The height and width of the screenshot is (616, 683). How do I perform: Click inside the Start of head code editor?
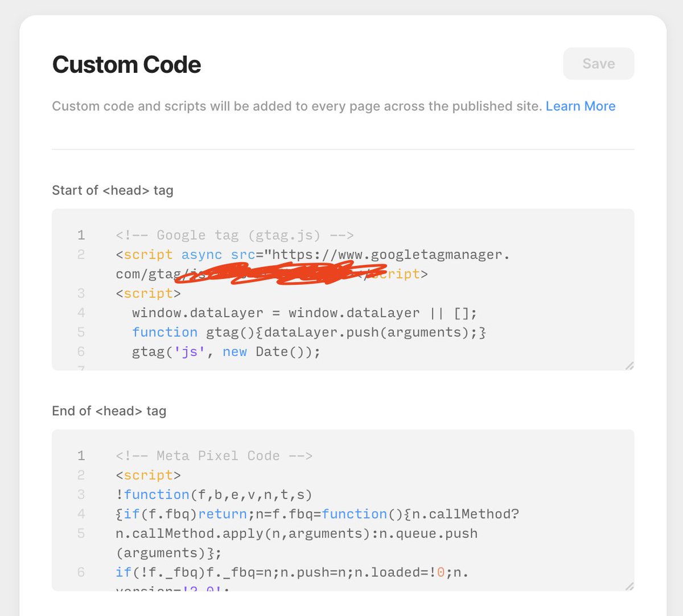(x=343, y=290)
